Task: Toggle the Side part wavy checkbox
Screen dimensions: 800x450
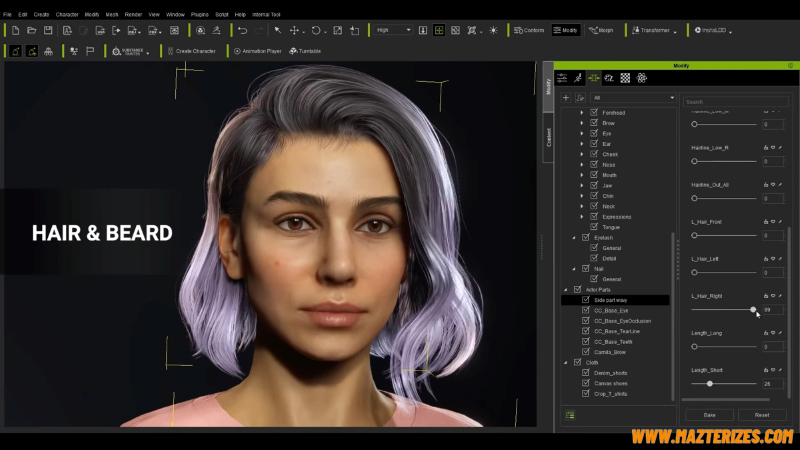Action: pos(586,299)
